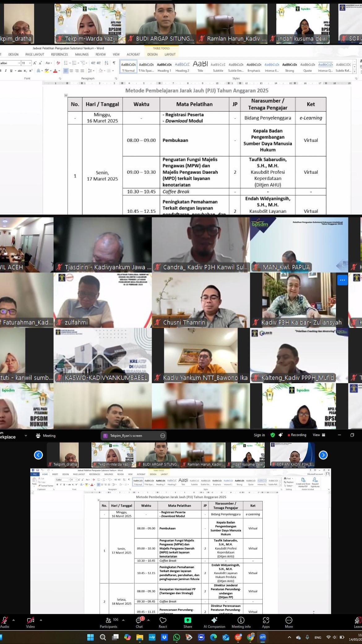
Task: Switch to MAILINGS tab in the enlarged Word ribbon
Action: pos(82,54)
